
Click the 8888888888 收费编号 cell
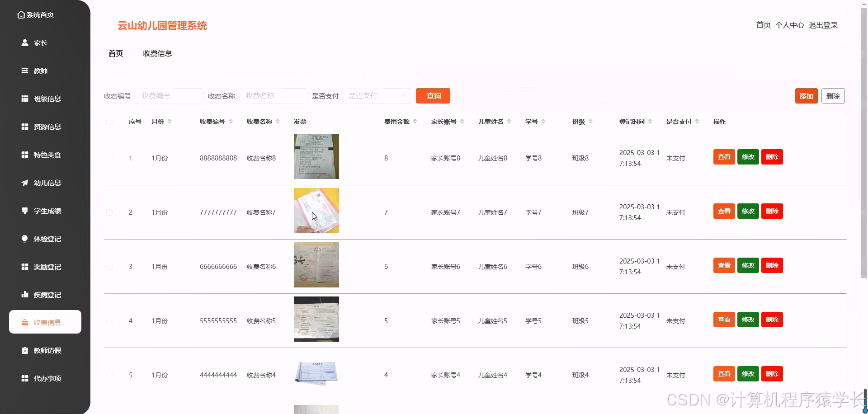pos(218,158)
